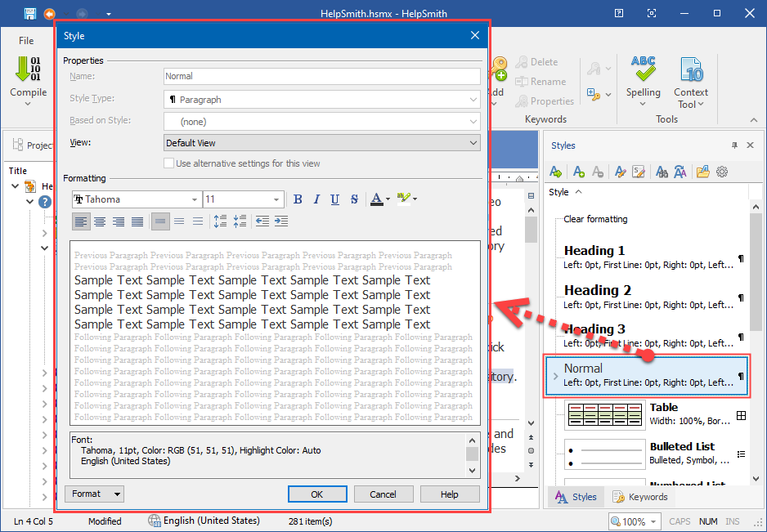Viewport: 767px width, 532px height.
Task: Center the paragraph text
Action: point(100,221)
